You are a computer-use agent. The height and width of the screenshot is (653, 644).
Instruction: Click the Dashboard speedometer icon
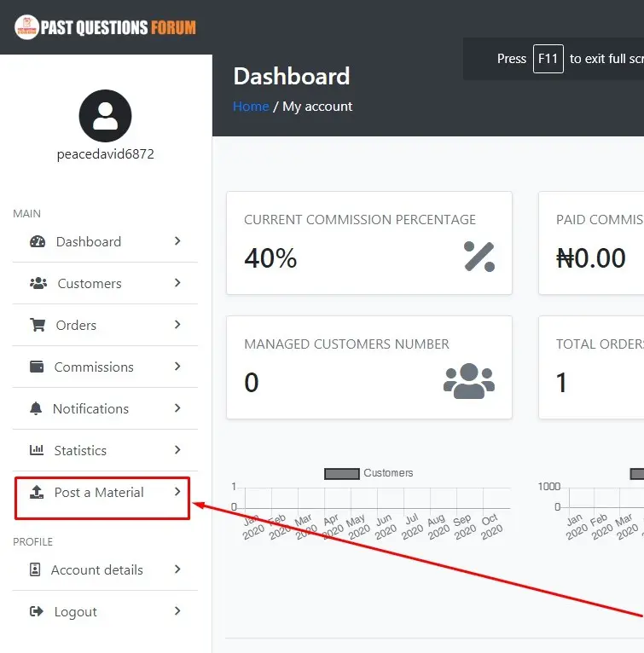[37, 241]
